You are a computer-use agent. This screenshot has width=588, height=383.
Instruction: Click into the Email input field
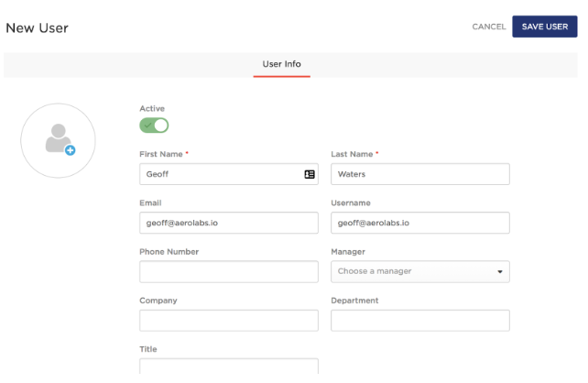[229, 223]
